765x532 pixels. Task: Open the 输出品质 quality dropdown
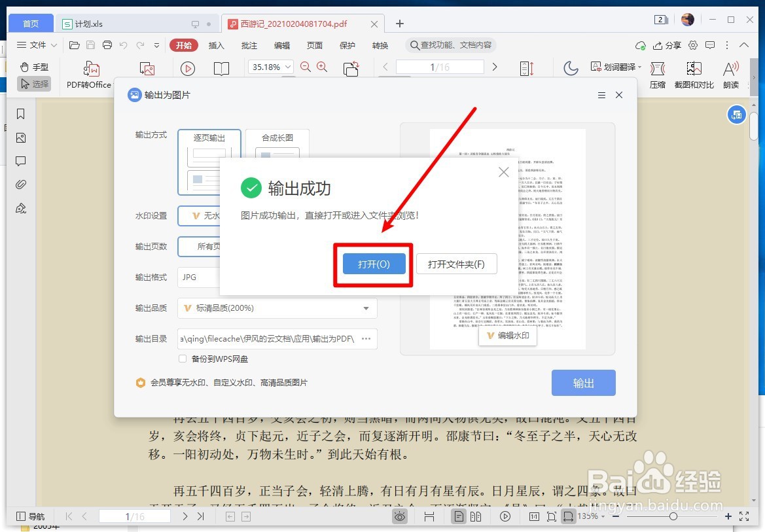point(277,308)
